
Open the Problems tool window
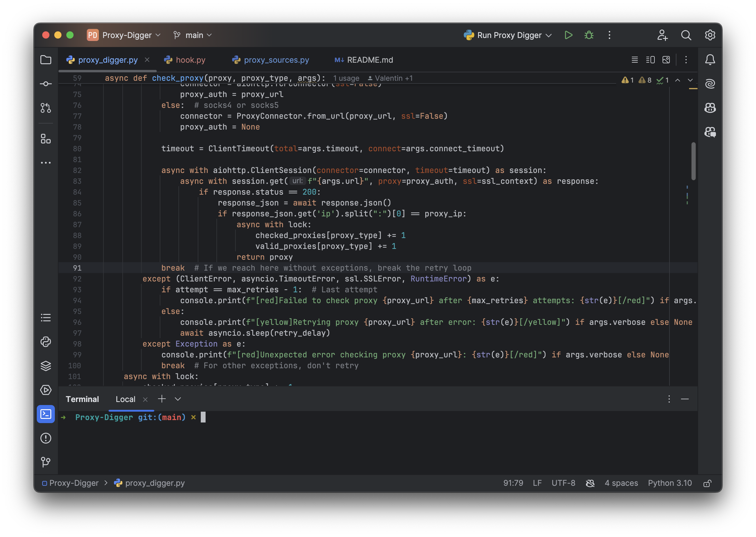46,438
